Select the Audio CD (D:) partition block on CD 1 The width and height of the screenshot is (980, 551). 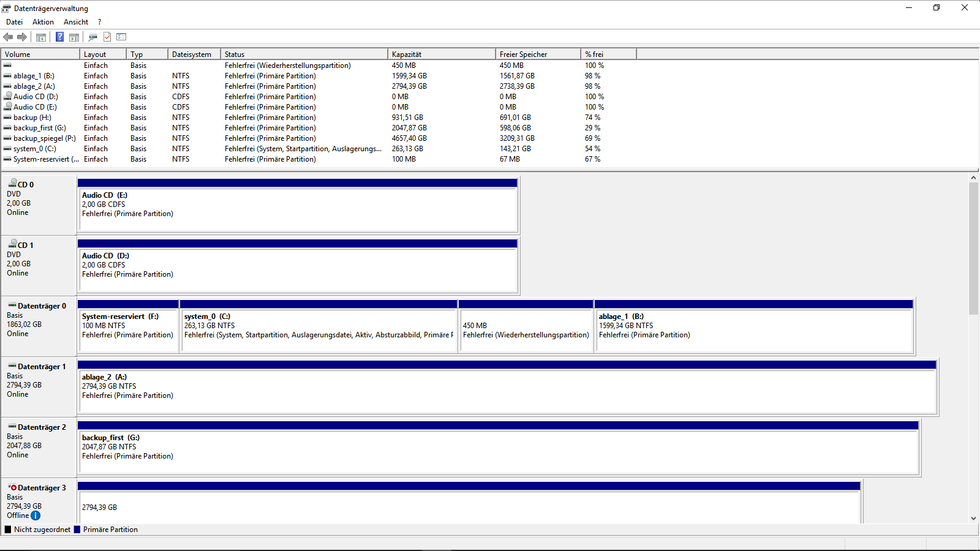click(298, 266)
